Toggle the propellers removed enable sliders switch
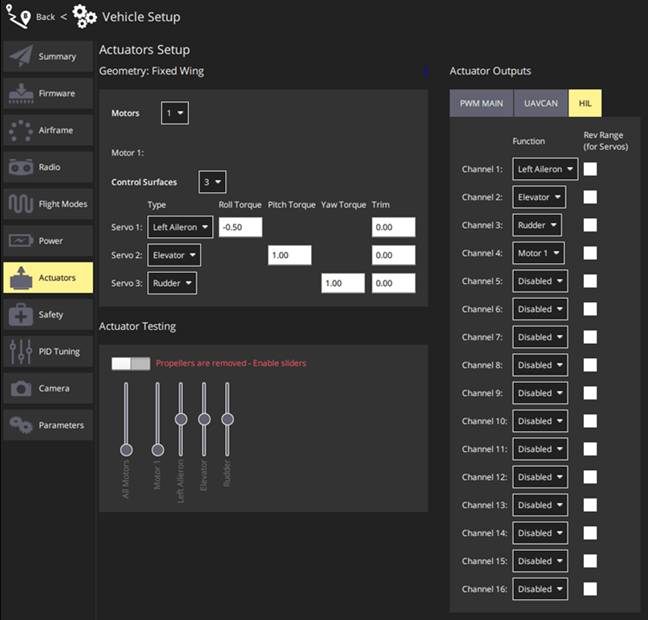648x620 pixels. [131, 364]
